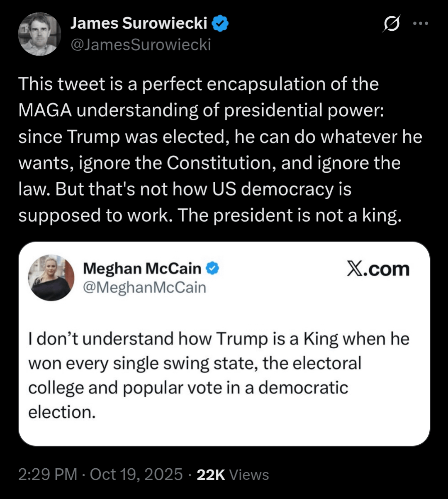Open James Surowiecki's profile picture
Screen dimensions: 448x499
(40, 34)
